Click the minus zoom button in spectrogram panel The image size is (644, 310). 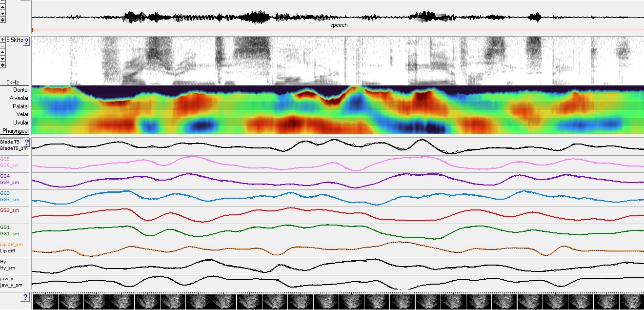pyautogui.click(x=3, y=46)
